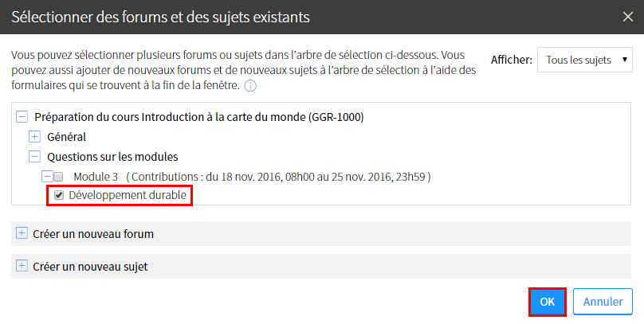Image resolution: width=644 pixels, height=324 pixels.
Task: Expand the Créer un nouveau forum section
Action: (22, 233)
